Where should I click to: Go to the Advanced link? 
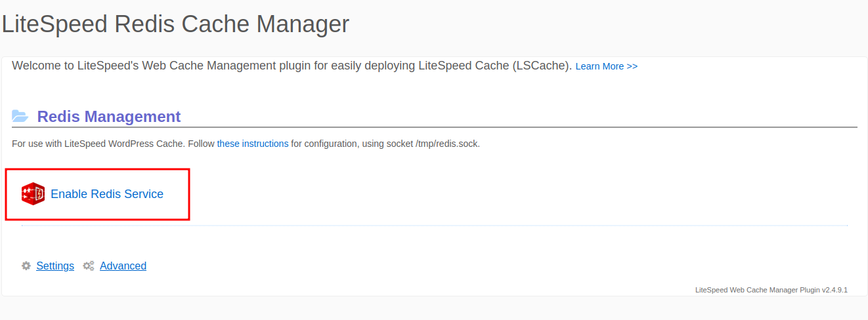tap(123, 266)
